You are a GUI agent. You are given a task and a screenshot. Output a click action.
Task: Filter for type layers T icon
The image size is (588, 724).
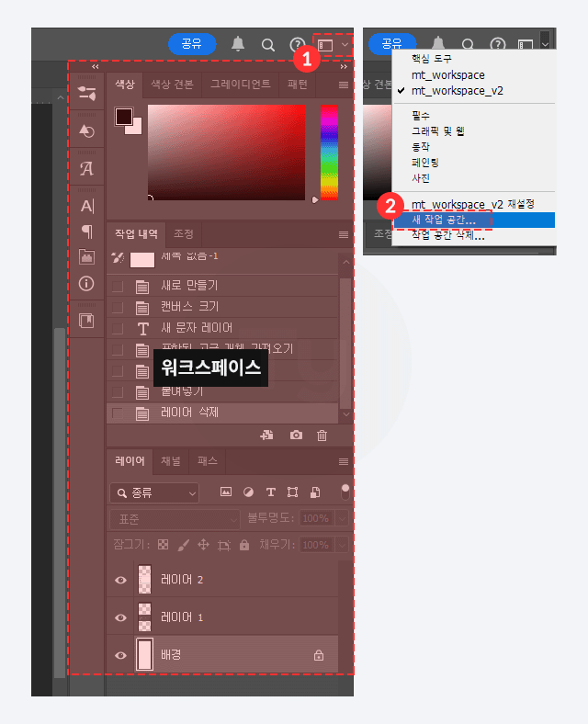pyautogui.click(x=270, y=492)
